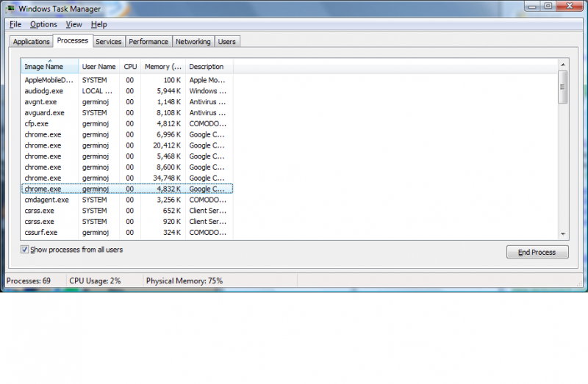Select the avgnt.exe process
The width and height of the screenshot is (588, 384).
[127, 102]
